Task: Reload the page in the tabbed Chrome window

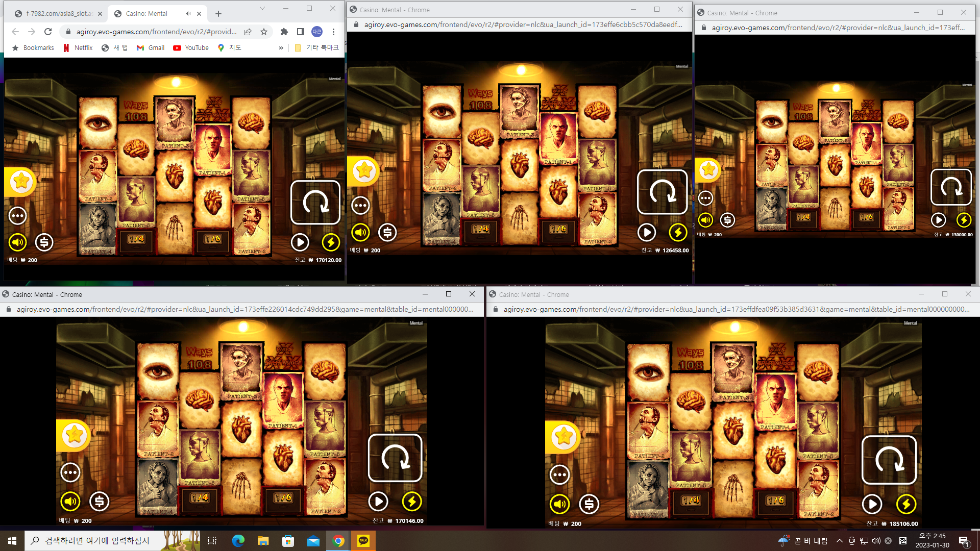Action: click(x=48, y=32)
